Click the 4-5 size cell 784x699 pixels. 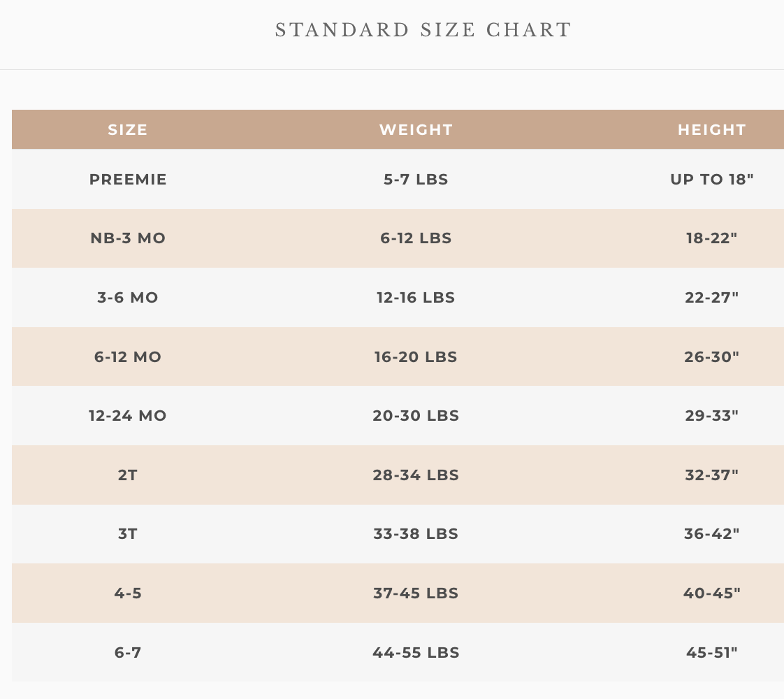point(128,593)
